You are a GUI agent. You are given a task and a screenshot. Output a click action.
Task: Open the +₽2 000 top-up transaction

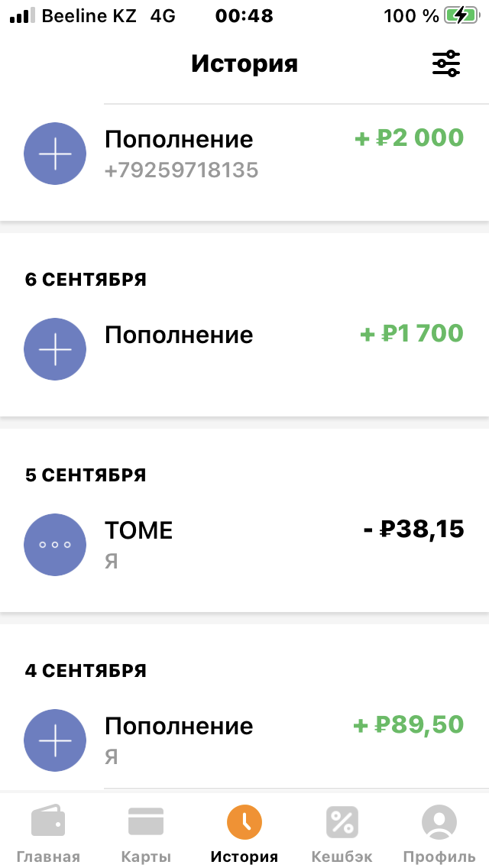(410, 138)
